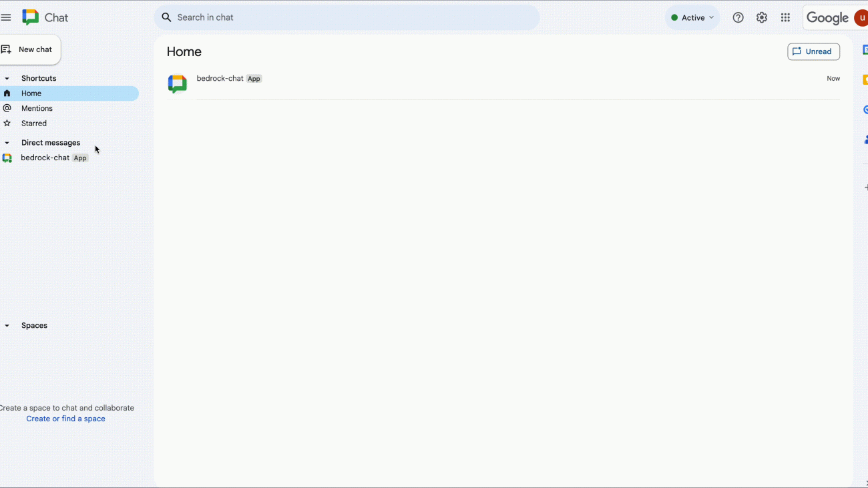Click the Now timestamp on bedrock-chat
Image resolution: width=868 pixels, height=488 pixels.
pos(833,79)
